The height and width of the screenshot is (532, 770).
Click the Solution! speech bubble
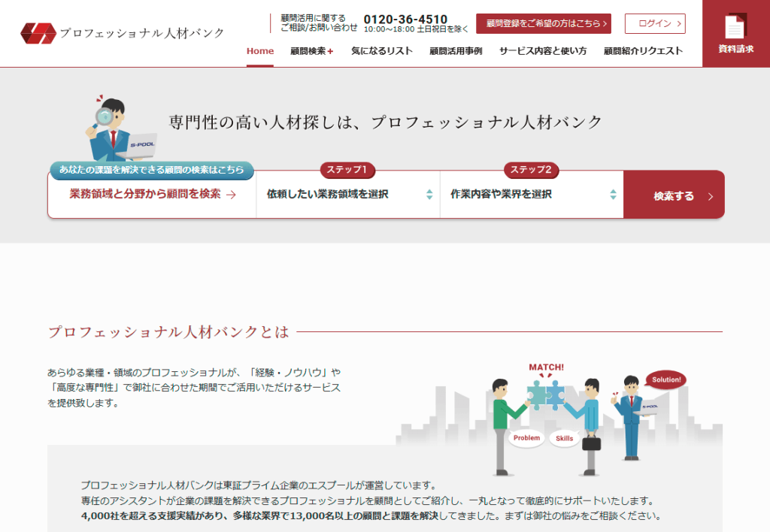(x=665, y=379)
